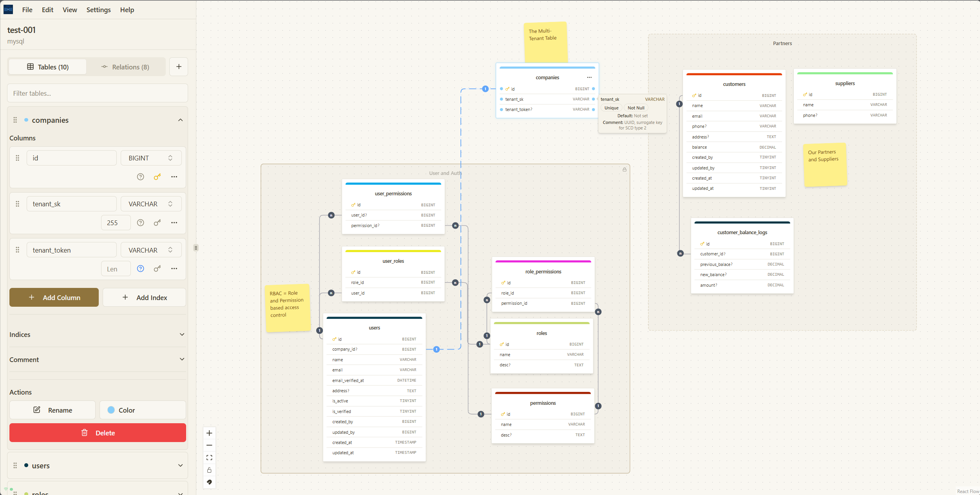Click zoom in canvas control
The width and height of the screenshot is (980, 495).
209,433
